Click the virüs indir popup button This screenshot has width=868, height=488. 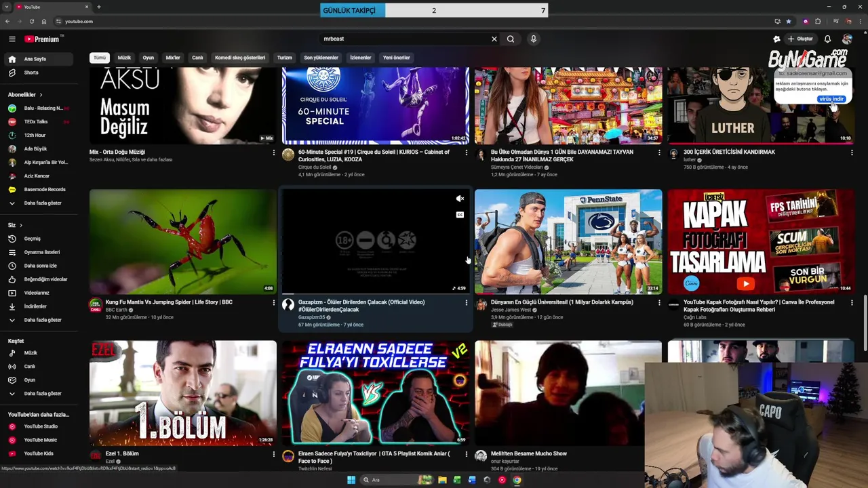click(x=831, y=99)
